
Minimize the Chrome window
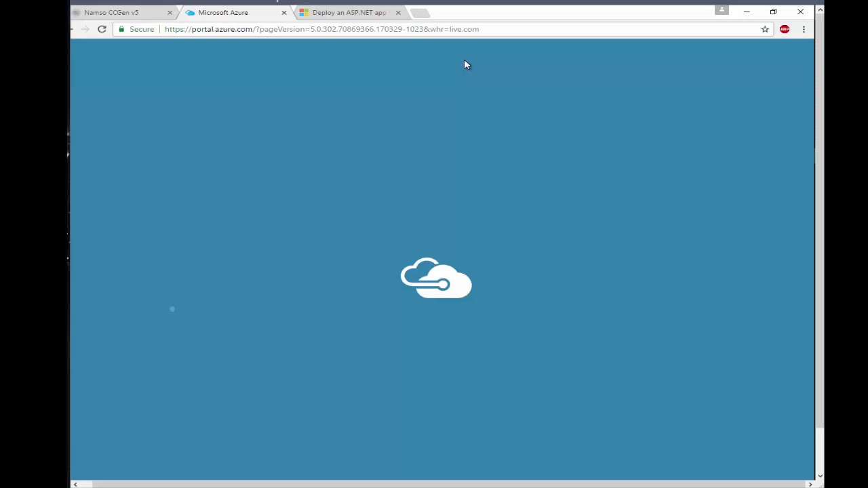tap(747, 12)
